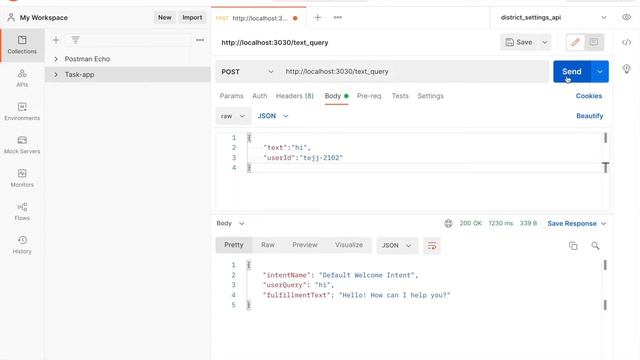
Task: Open tab bar three-dot options menu
Action: 338,18
